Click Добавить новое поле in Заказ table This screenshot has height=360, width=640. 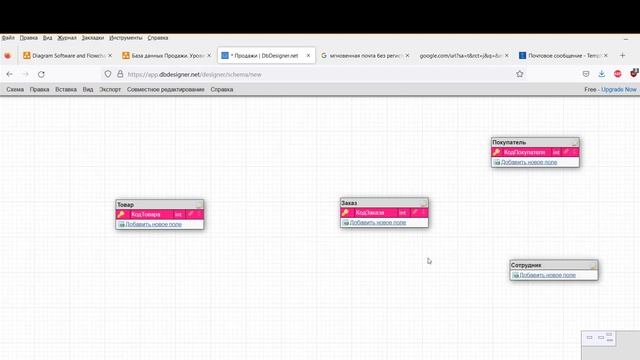[x=378, y=222]
